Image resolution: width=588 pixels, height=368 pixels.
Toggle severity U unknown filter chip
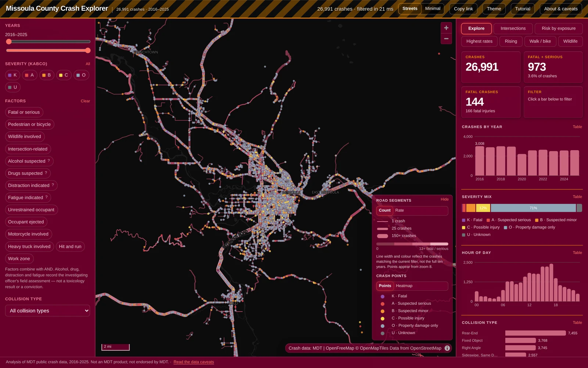coord(12,87)
